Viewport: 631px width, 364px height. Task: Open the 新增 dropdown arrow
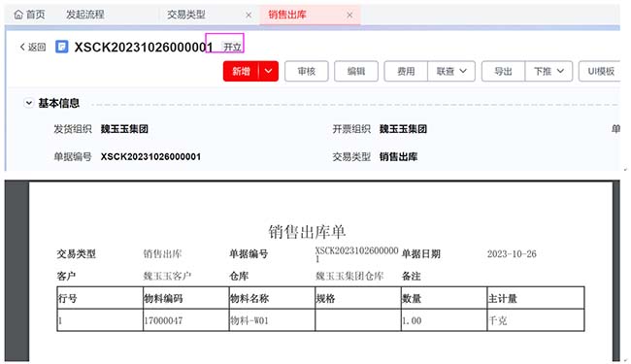(x=268, y=71)
